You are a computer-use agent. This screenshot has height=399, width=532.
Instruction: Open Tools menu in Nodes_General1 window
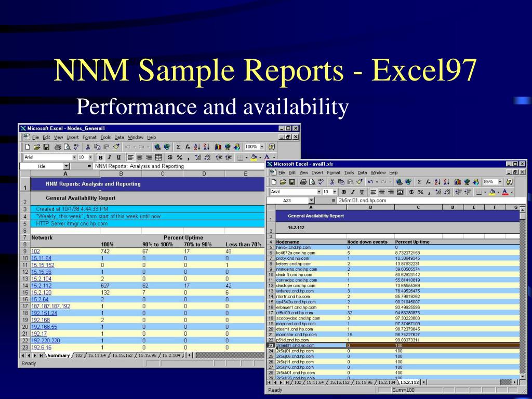point(105,137)
